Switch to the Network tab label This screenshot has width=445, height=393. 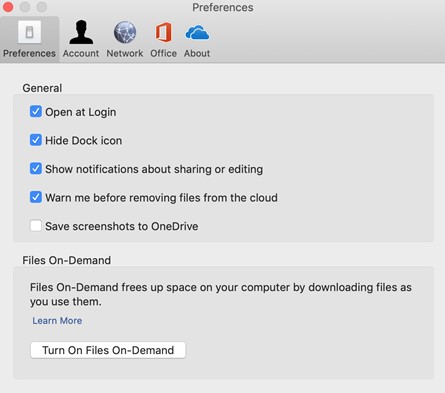coord(125,53)
